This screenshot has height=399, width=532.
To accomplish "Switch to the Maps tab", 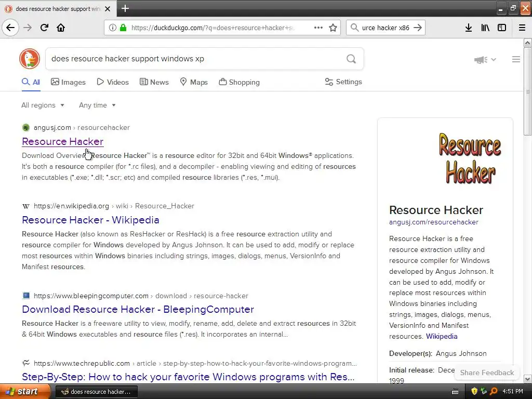I will pyautogui.click(x=194, y=82).
